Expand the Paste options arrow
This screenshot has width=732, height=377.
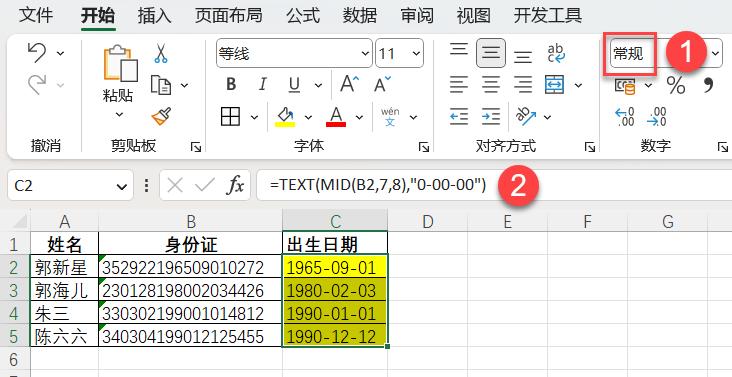(119, 114)
